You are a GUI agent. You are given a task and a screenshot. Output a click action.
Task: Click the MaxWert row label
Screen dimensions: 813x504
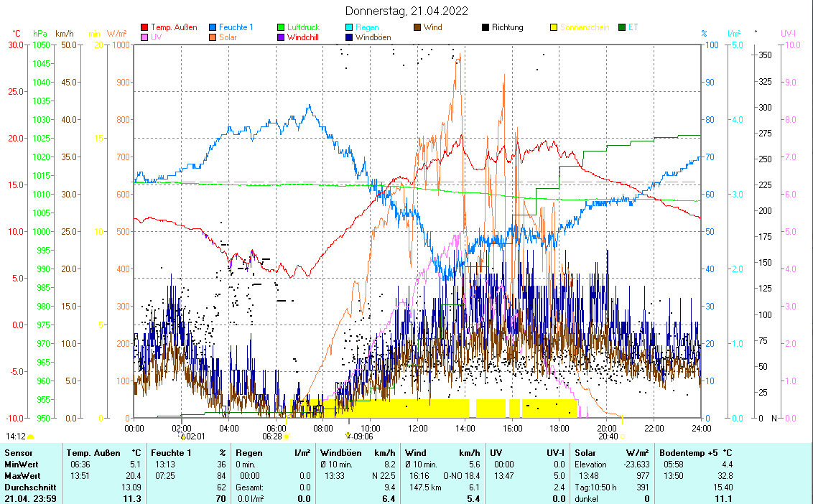pyautogui.click(x=22, y=476)
